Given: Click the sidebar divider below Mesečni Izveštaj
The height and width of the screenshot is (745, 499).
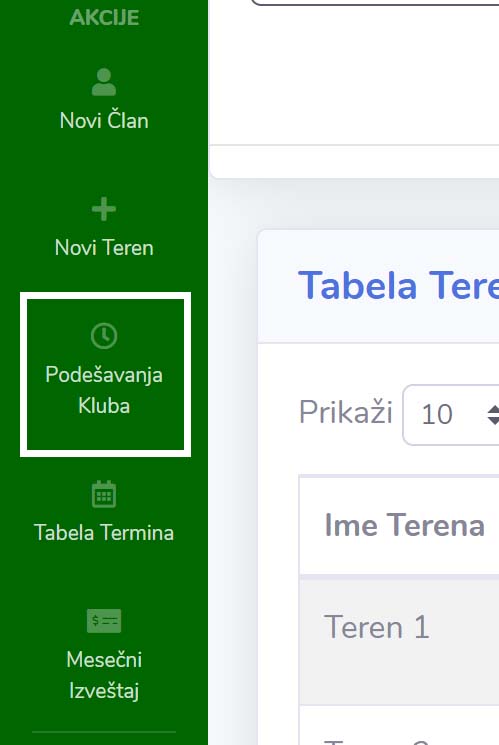Looking at the screenshot, I should coord(104,732).
